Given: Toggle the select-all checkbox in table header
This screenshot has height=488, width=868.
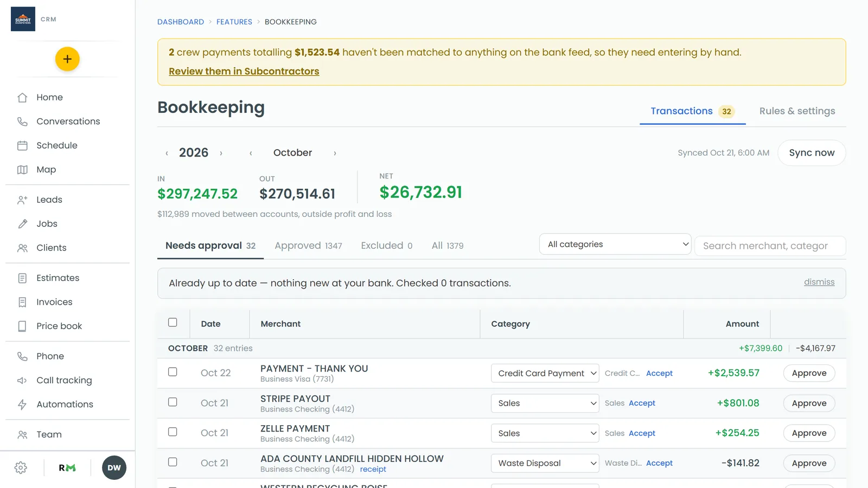Looking at the screenshot, I should pos(173,323).
